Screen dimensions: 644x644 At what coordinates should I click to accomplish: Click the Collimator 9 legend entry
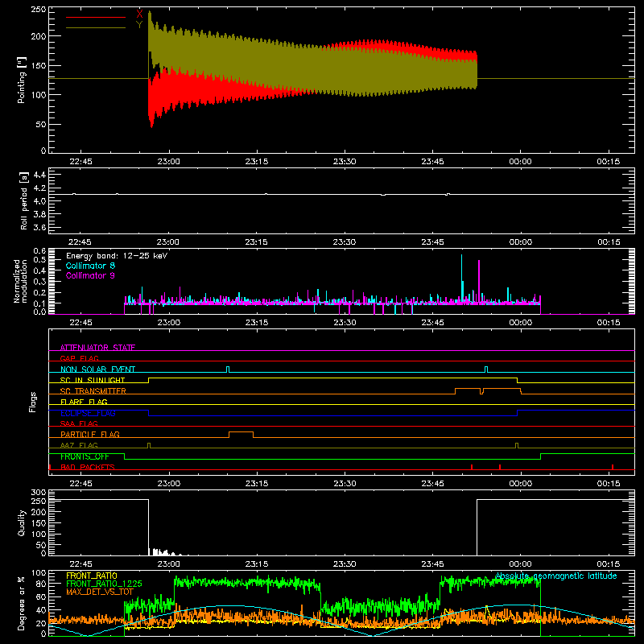click(90, 275)
